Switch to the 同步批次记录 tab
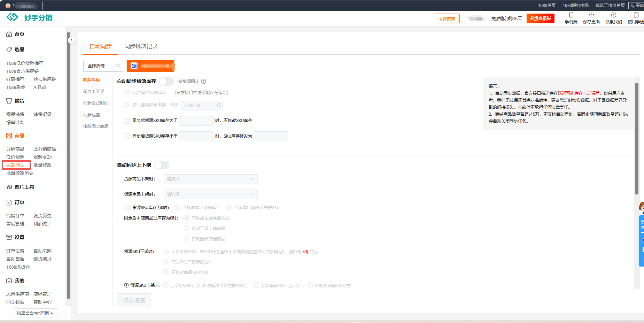 click(141, 46)
